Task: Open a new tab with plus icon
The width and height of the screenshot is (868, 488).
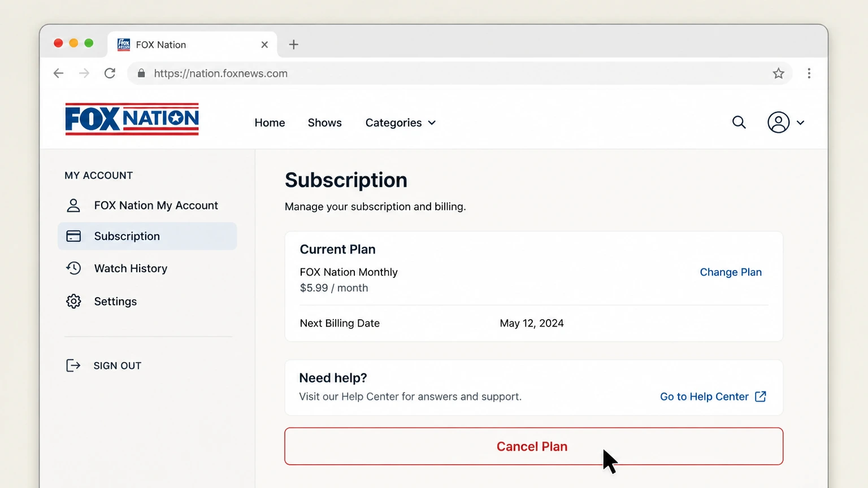Action: (293, 45)
